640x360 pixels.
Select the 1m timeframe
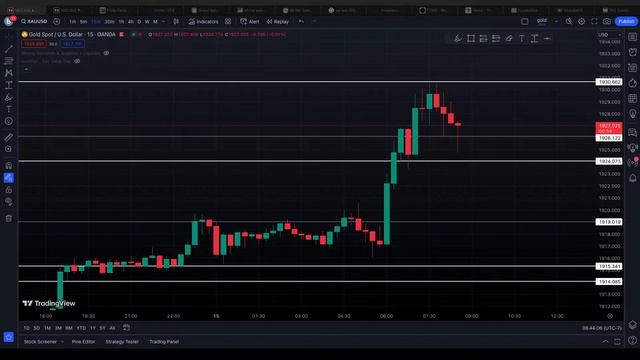pyautogui.click(x=72, y=22)
